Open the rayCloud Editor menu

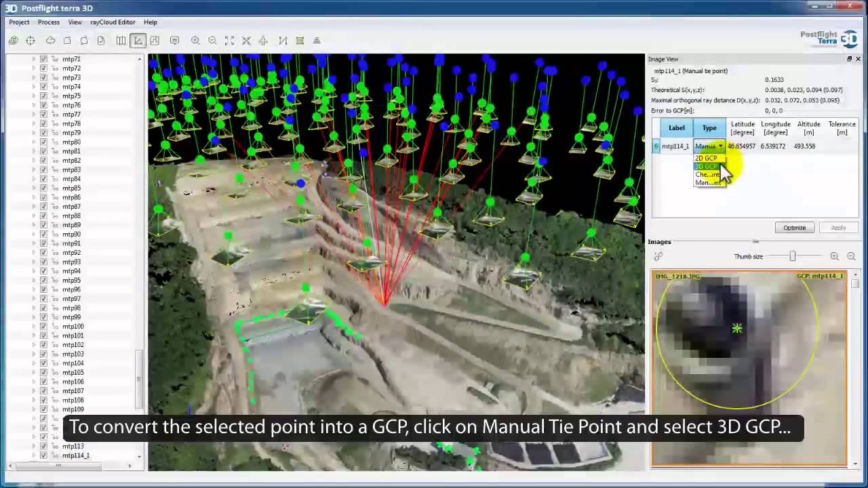click(x=113, y=22)
